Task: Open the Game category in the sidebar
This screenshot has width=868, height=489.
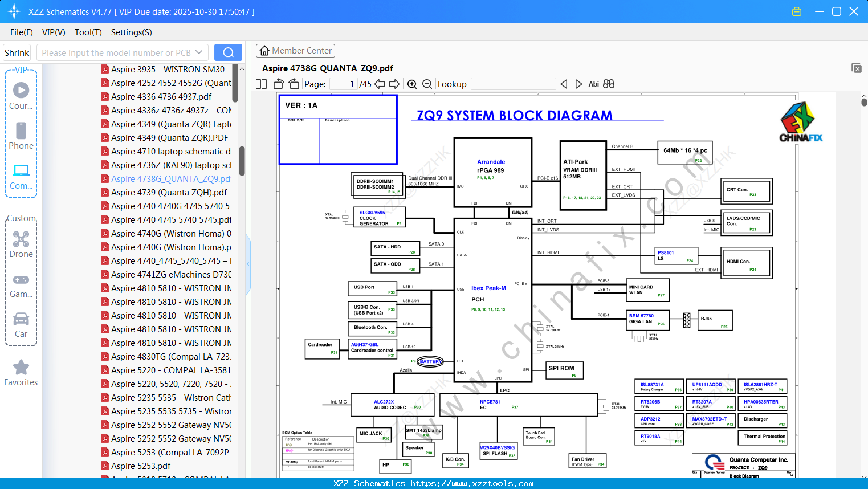Action: click(21, 286)
